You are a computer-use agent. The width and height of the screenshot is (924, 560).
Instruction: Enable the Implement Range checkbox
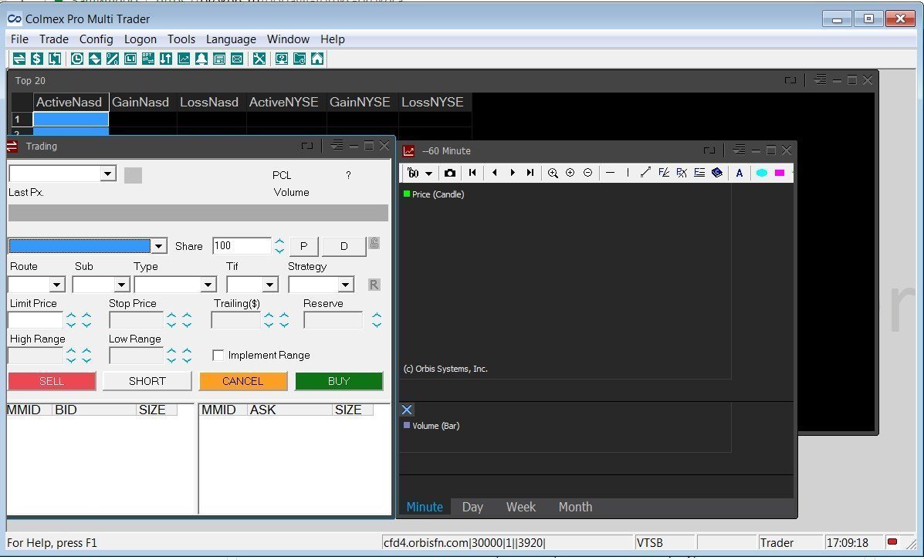pos(218,355)
